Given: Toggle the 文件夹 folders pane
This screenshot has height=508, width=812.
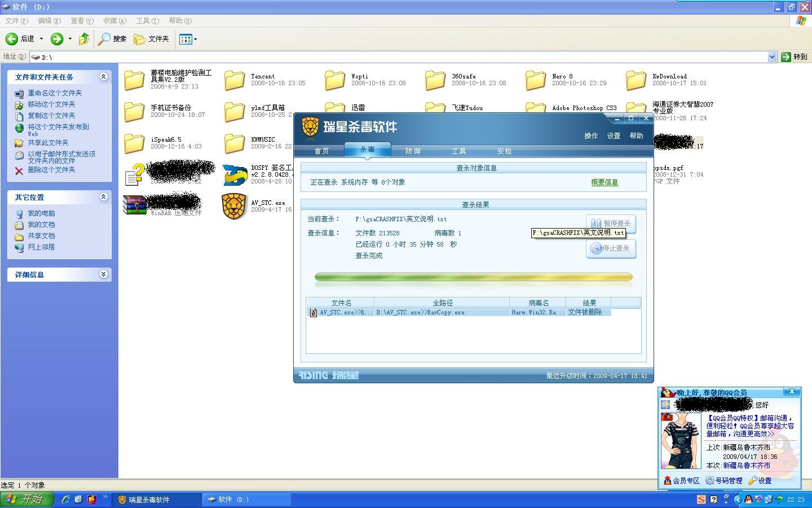Looking at the screenshot, I should coord(151,39).
